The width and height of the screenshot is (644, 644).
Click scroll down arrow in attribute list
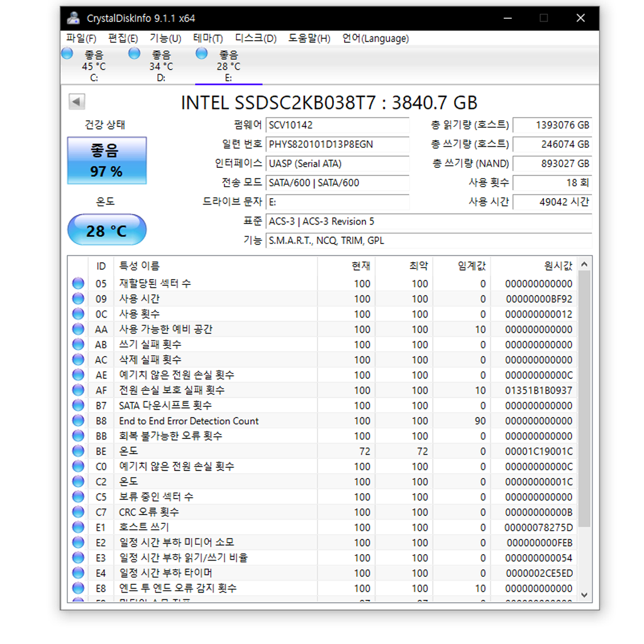[584, 595]
